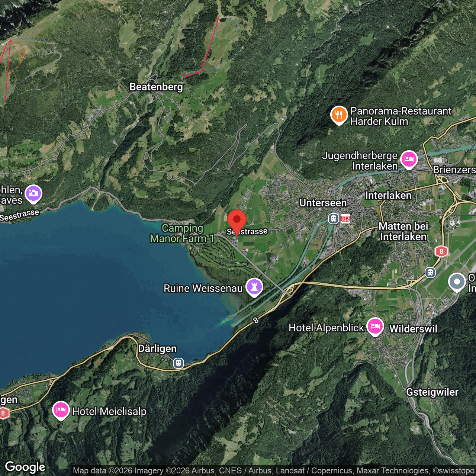Select the route 8 shield near Matten
Viewport: 476px width, 476px height.
[441, 251]
